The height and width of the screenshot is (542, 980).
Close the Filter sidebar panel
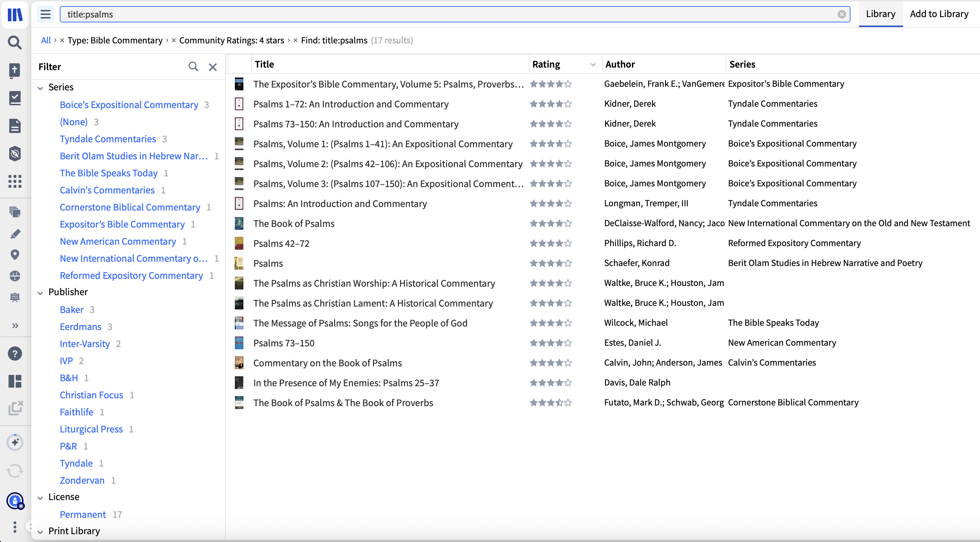[x=213, y=67]
